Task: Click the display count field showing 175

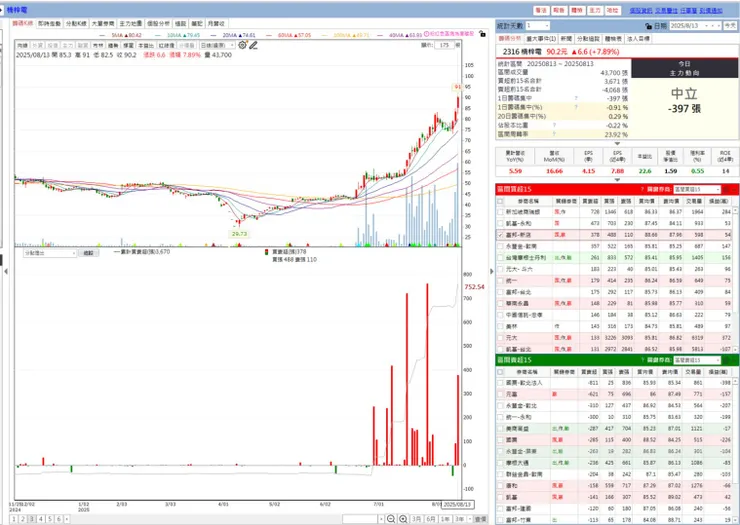Action: 444,45
